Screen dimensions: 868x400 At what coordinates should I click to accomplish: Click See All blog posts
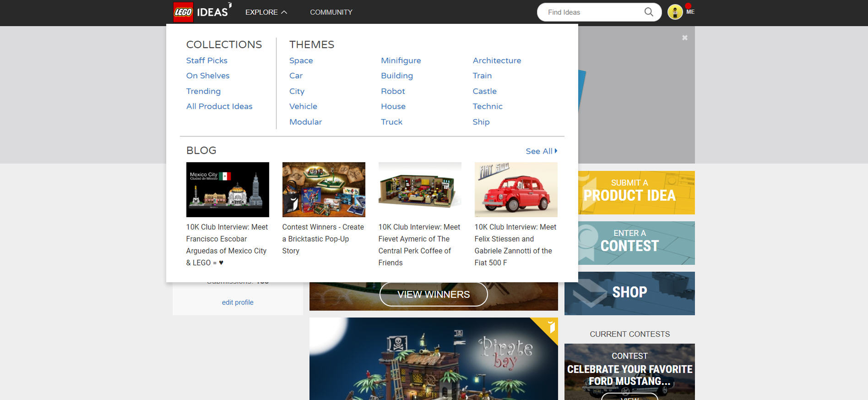[x=541, y=151]
